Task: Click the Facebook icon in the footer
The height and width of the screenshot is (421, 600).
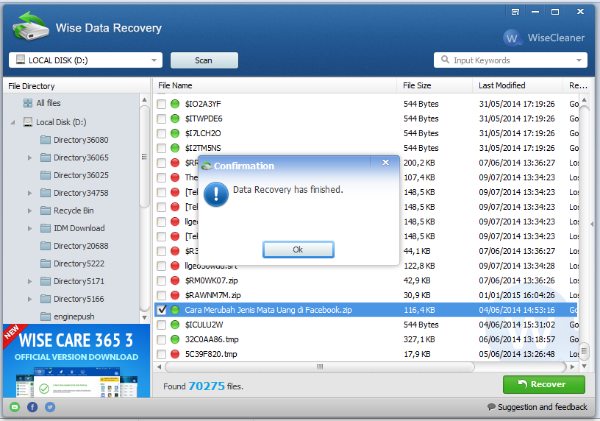Action: pos(32,407)
